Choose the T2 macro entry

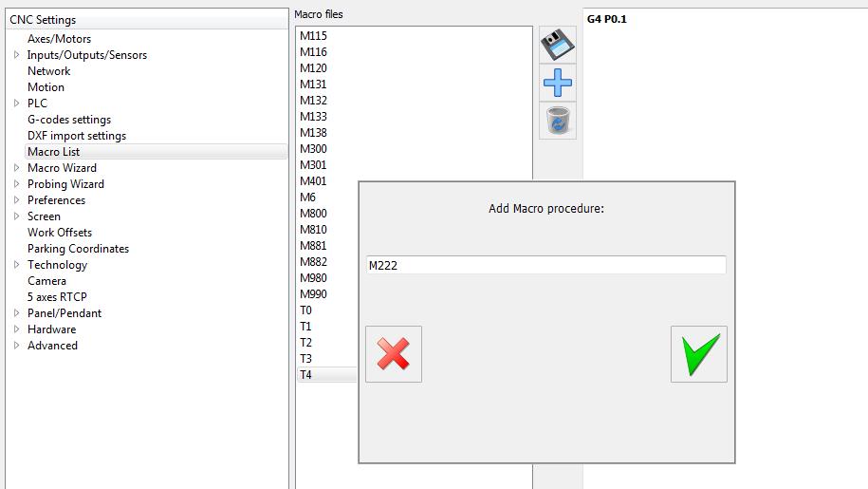tap(306, 343)
